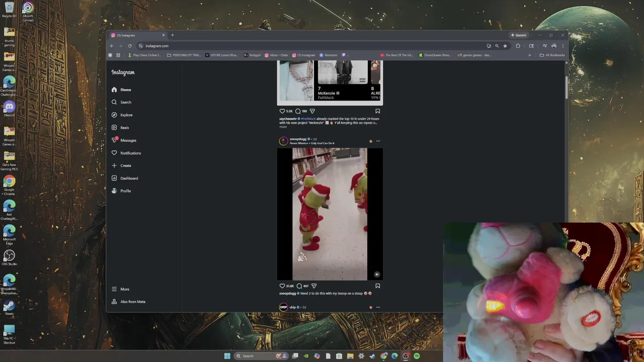Save the saycheesetv post with the bookmark

click(x=377, y=111)
